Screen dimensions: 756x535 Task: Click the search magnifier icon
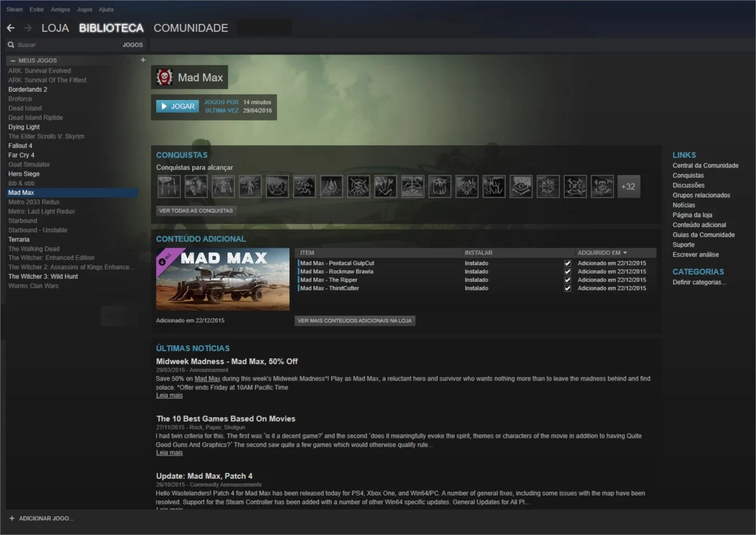(x=11, y=45)
